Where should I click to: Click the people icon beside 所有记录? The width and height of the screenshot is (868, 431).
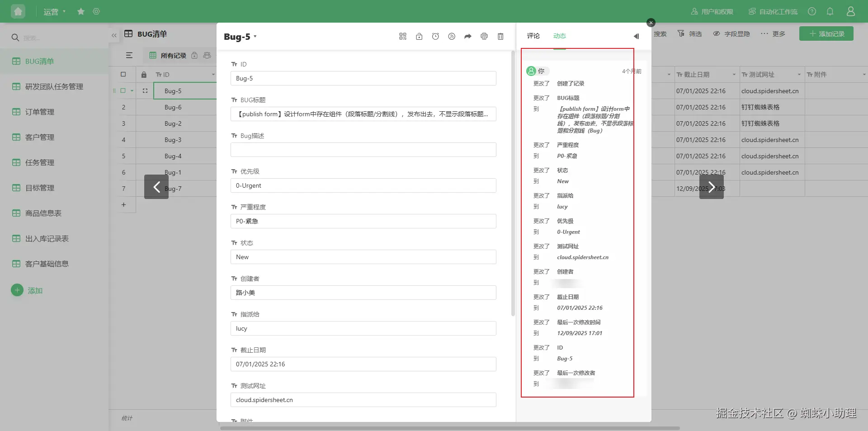[x=207, y=55]
